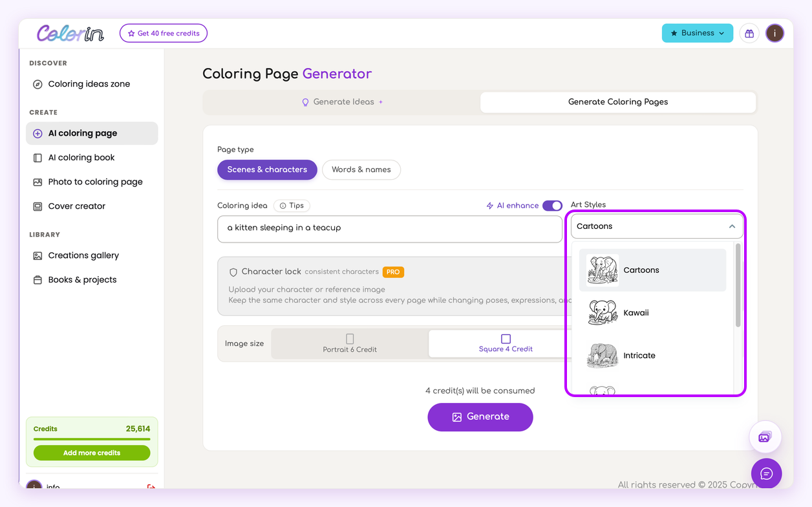Toggle the AI enhance switch
The image size is (812, 507).
[552, 206]
